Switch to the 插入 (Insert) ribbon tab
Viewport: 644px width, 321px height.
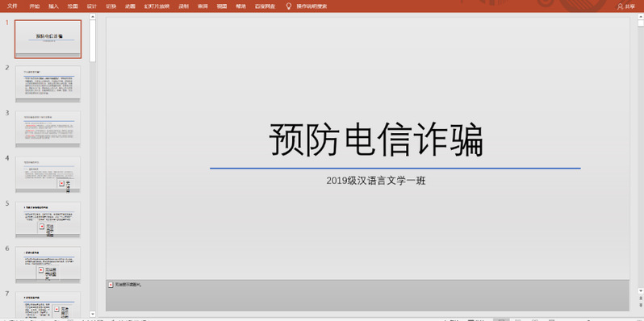[x=53, y=6]
